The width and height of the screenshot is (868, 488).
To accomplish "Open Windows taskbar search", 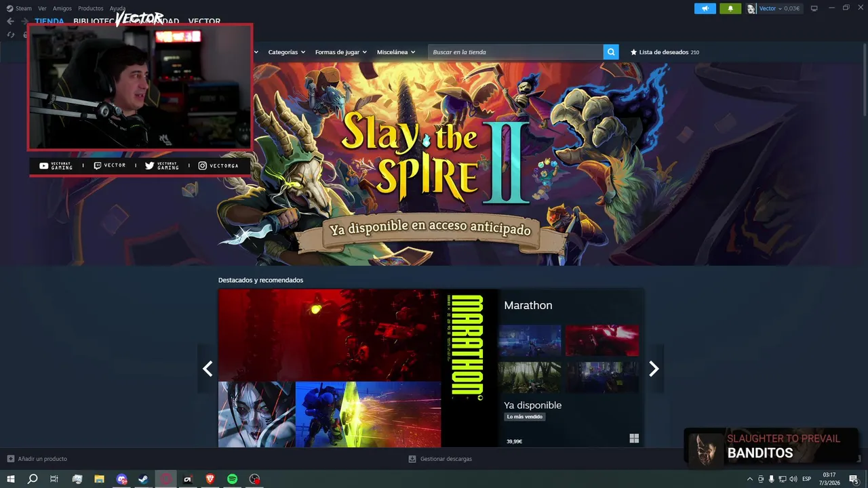I will tap(33, 479).
